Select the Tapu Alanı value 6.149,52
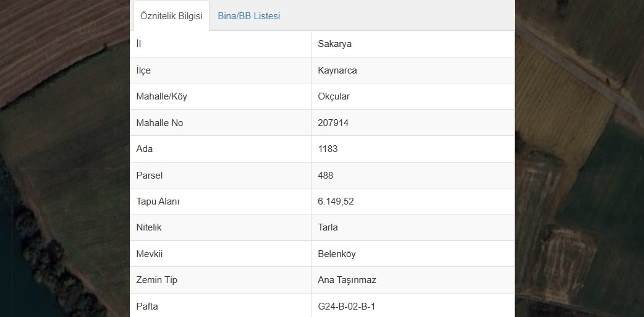 (x=336, y=201)
